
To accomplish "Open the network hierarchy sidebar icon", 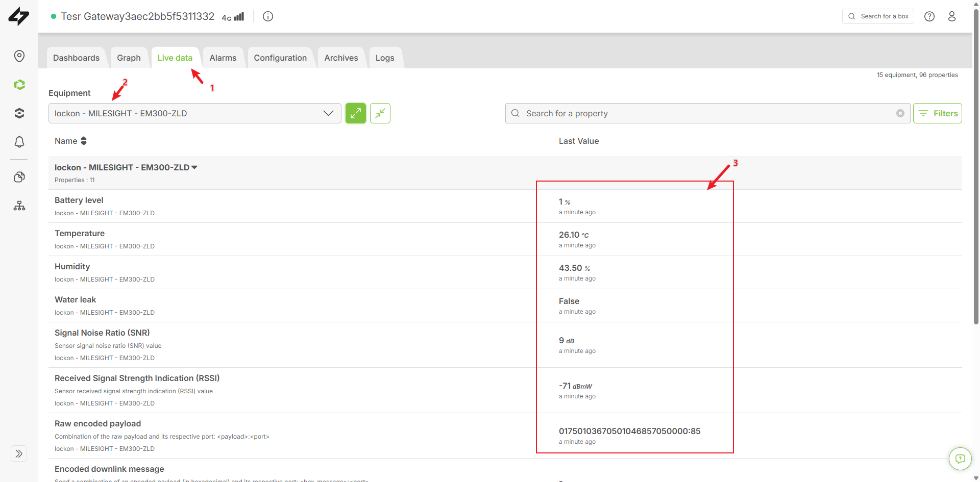I will [19, 206].
